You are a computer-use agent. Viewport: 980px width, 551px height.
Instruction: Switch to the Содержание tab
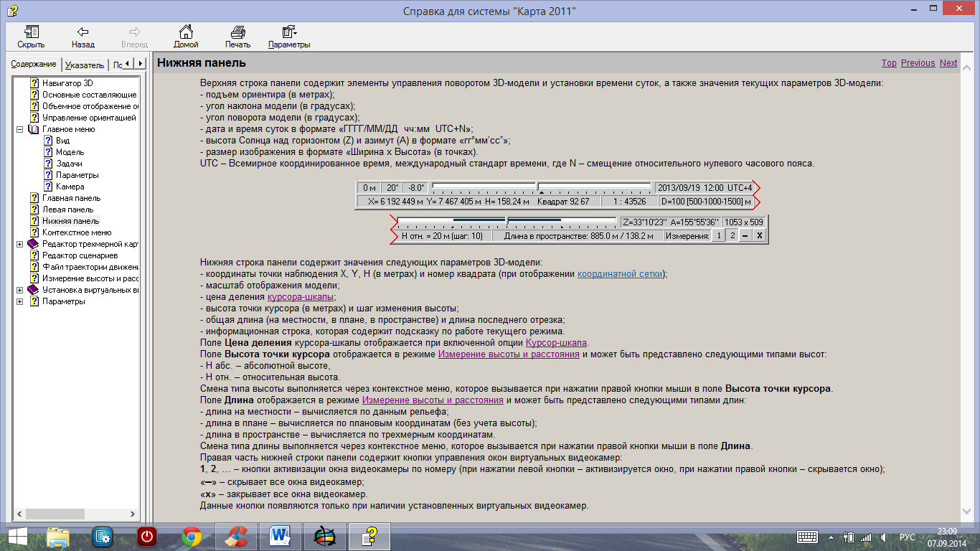pos(34,64)
